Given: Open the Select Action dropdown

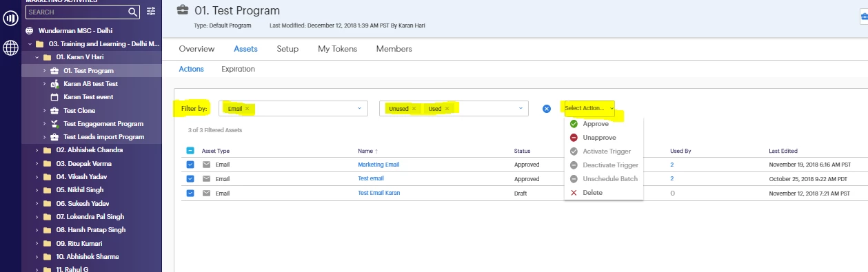Looking at the screenshot, I should pyautogui.click(x=588, y=108).
